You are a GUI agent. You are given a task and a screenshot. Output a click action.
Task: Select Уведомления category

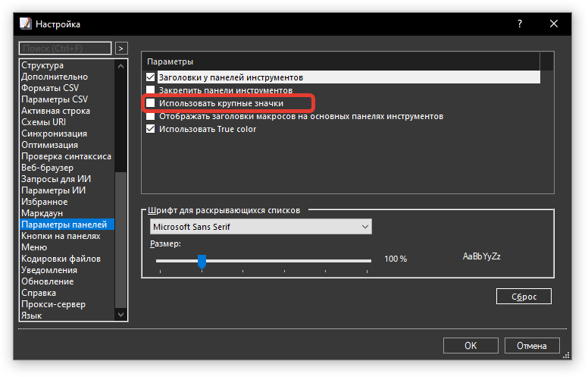(67, 270)
